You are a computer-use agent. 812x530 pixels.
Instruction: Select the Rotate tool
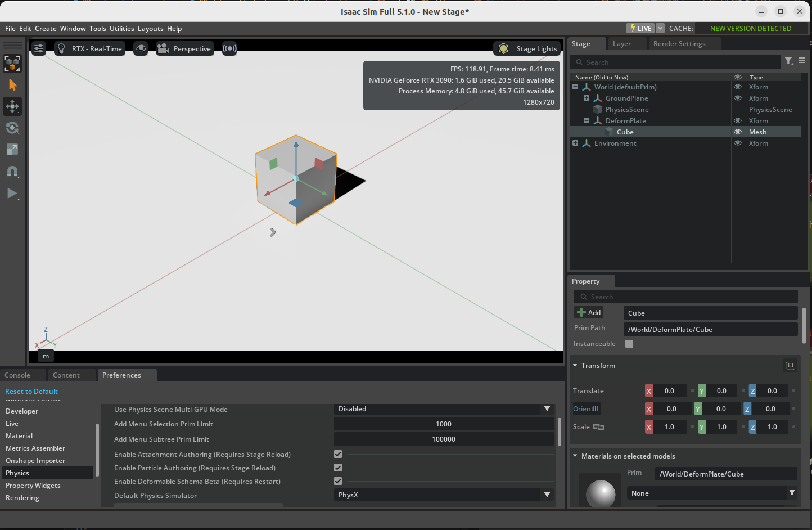12,128
